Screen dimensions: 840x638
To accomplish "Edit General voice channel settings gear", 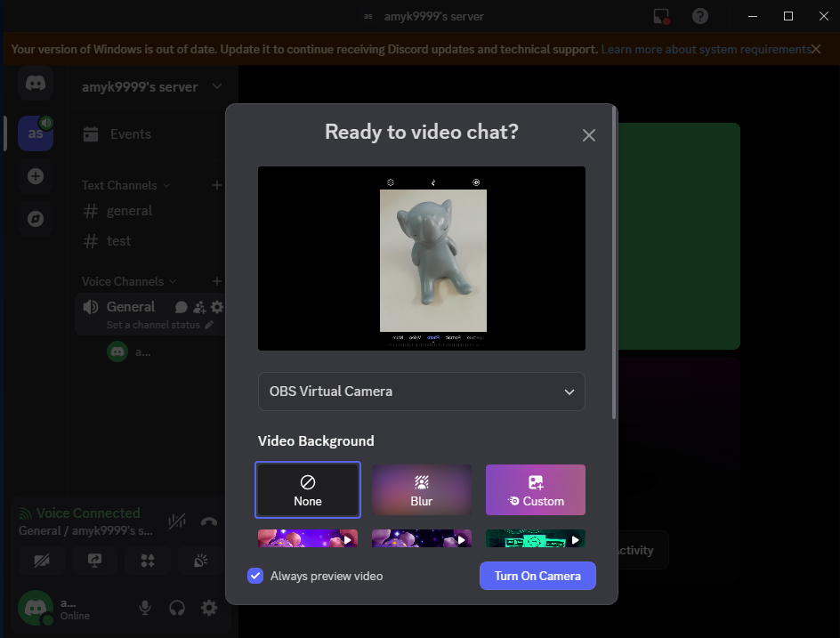I will (217, 307).
